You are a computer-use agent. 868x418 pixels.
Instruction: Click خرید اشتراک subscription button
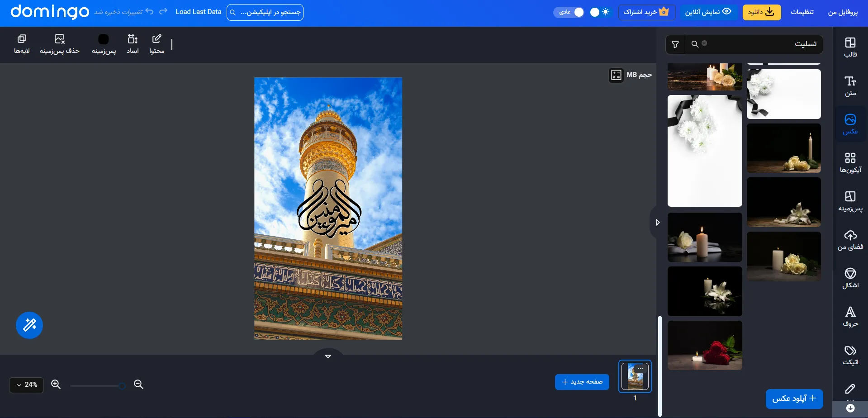(646, 12)
